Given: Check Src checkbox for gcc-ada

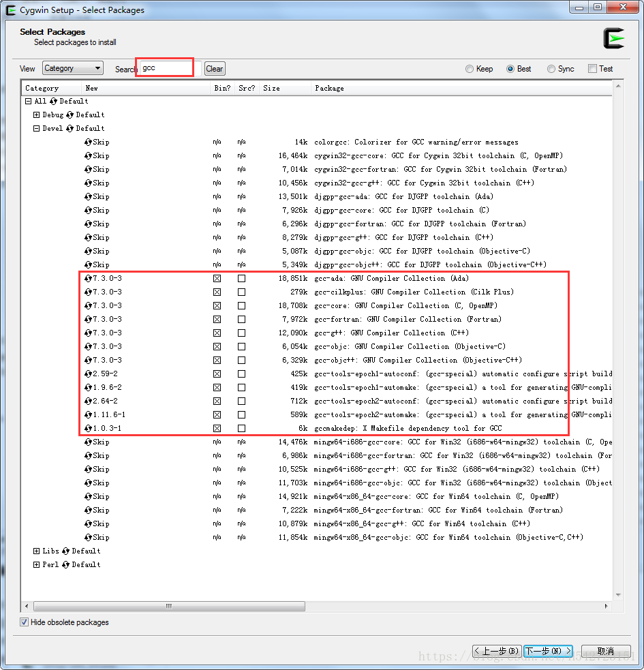Looking at the screenshot, I should tap(242, 278).
